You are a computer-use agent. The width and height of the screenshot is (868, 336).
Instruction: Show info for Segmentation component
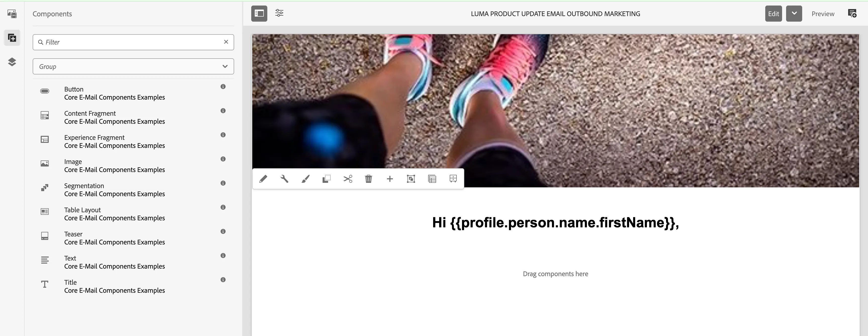click(223, 183)
